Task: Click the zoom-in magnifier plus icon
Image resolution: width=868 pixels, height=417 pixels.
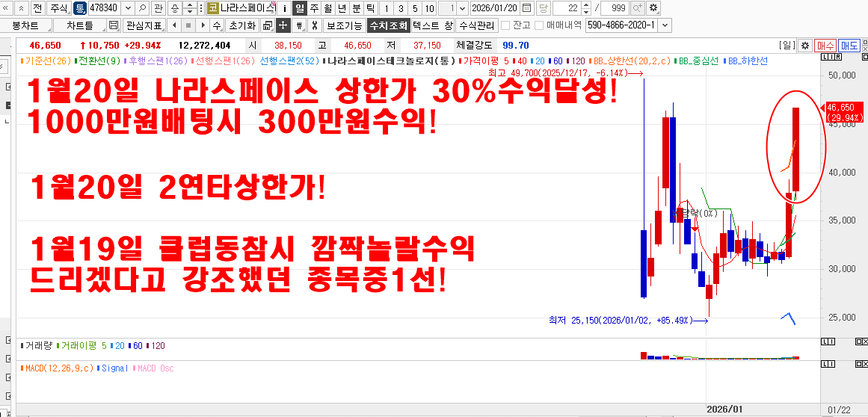Action: tap(638, 8)
